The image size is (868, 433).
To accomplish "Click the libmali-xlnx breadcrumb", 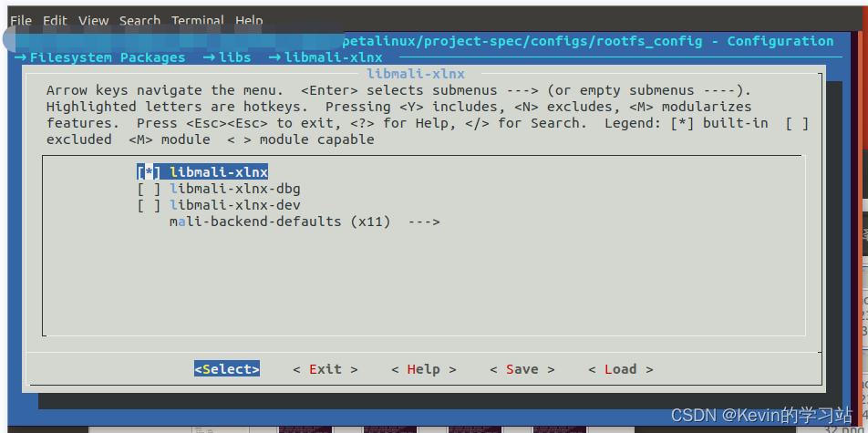I will [334, 57].
